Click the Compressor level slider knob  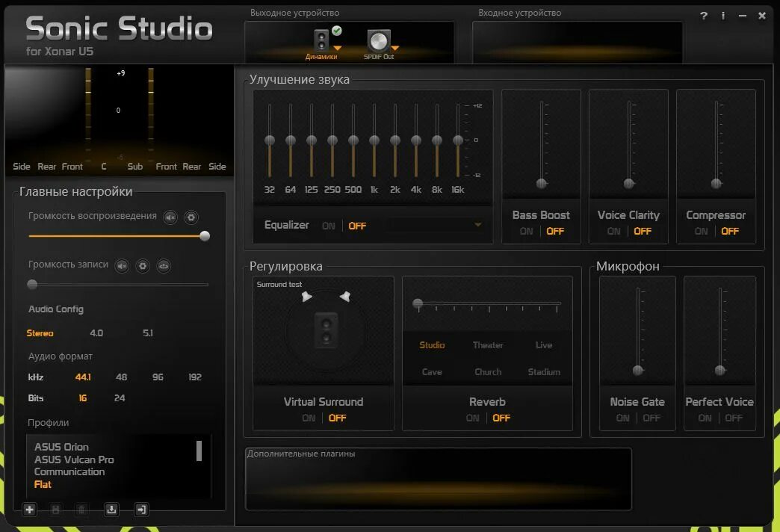coord(716,184)
